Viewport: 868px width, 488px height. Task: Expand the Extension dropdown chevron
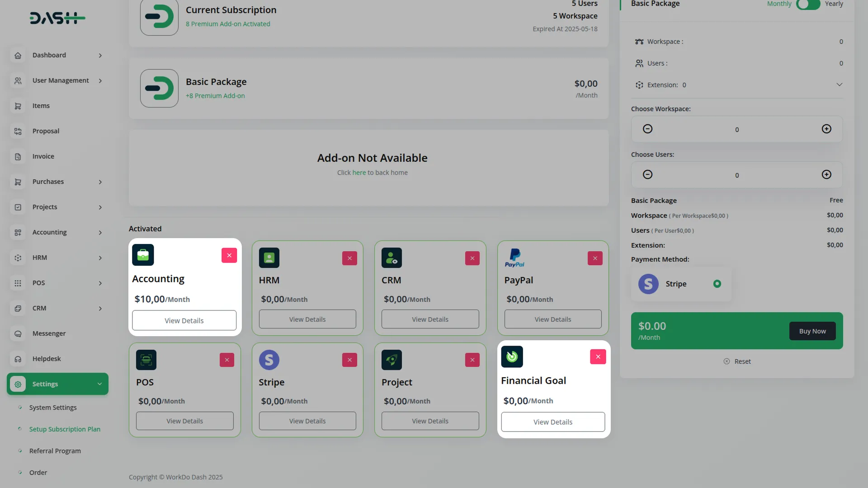(x=839, y=85)
